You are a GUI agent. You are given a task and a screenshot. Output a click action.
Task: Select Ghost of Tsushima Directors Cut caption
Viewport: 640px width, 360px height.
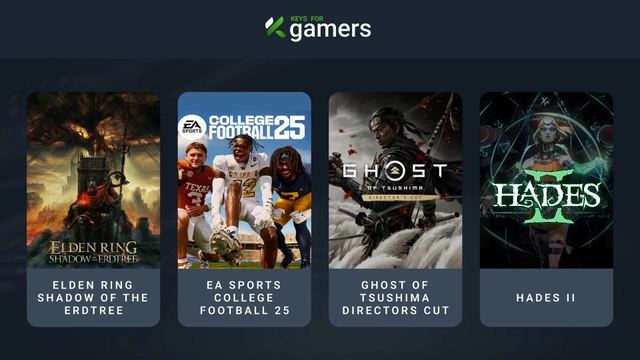pyautogui.click(x=396, y=298)
